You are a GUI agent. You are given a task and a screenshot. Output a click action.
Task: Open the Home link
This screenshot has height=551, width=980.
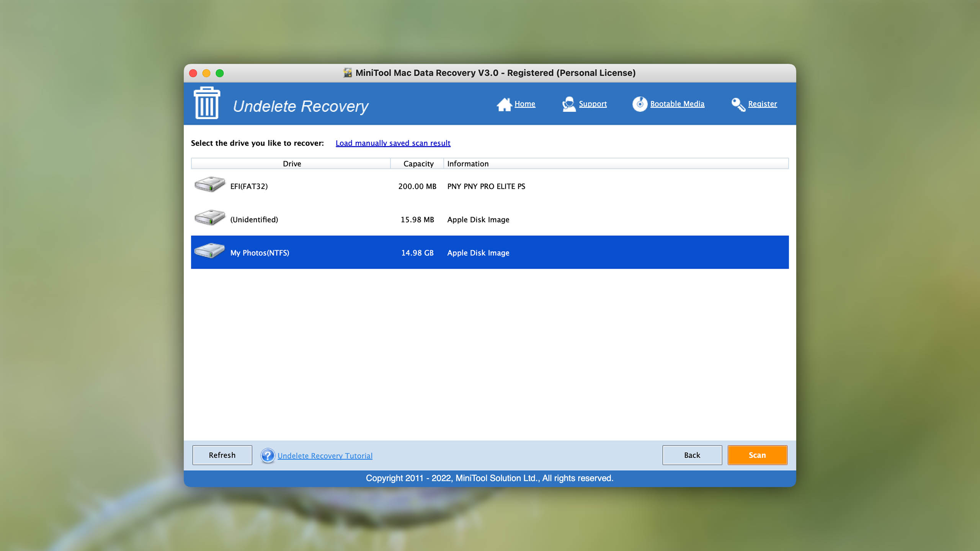pos(524,104)
